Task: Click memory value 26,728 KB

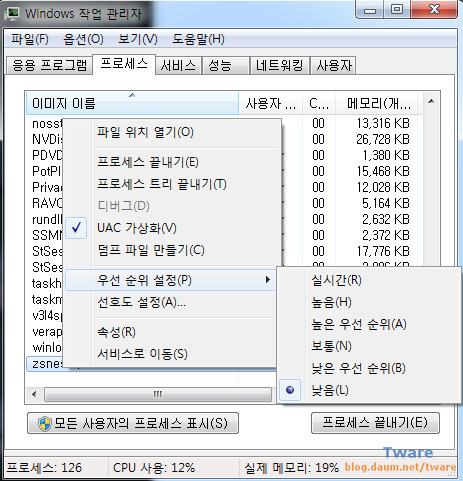Action: pyautogui.click(x=383, y=139)
